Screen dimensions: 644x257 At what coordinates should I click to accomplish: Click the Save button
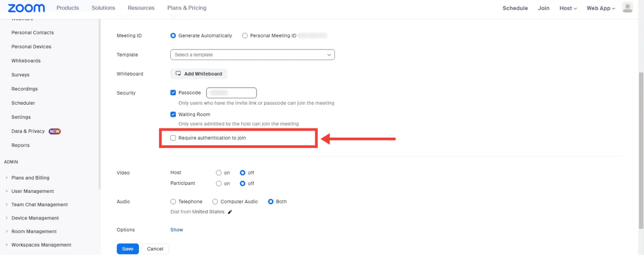coord(127,249)
